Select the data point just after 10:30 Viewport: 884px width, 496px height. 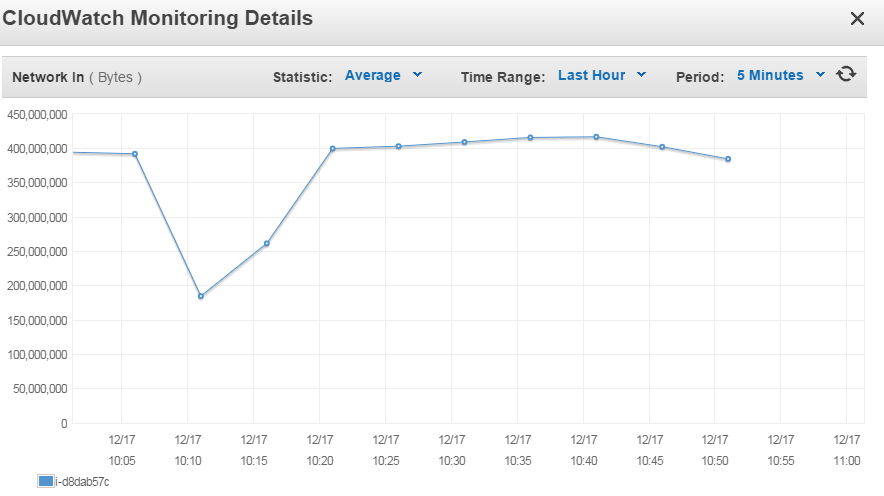click(465, 142)
